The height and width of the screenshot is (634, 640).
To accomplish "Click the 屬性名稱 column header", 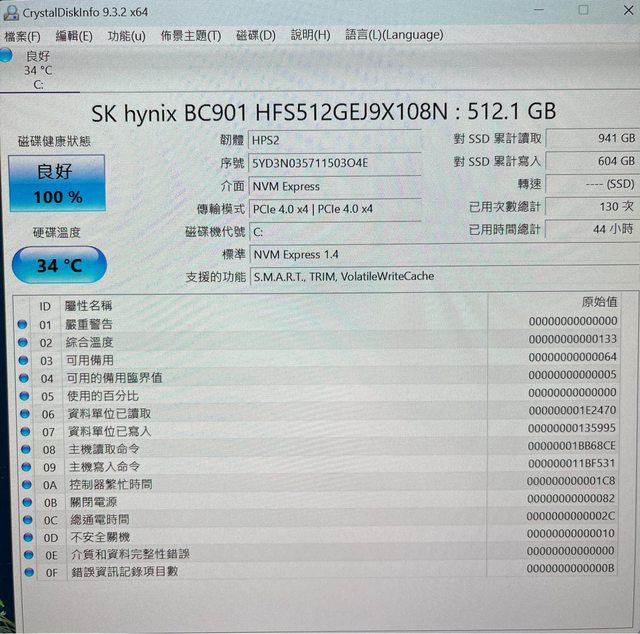I will pos(88,305).
